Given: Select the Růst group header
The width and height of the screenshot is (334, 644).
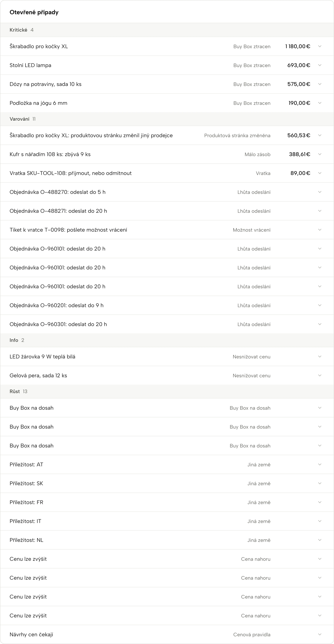Looking at the screenshot, I should coord(167,391).
